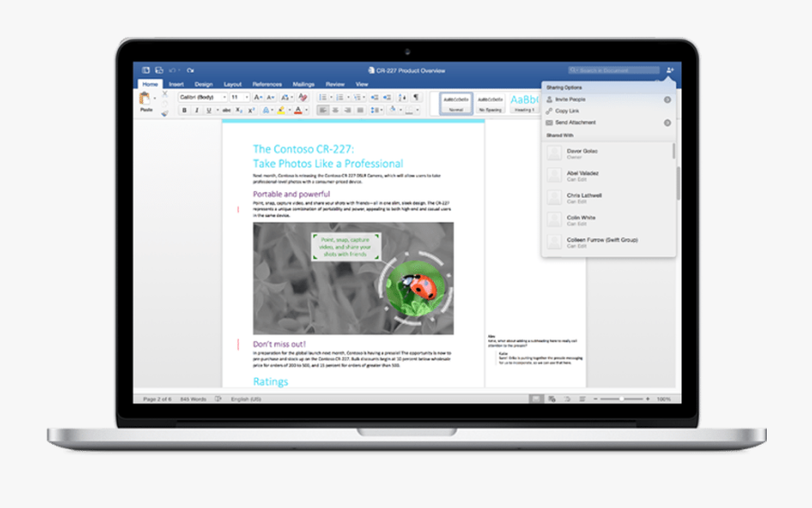Image resolution: width=812 pixels, height=508 pixels.
Task: Switch to Draft view icon in status bar
Action: pyautogui.click(x=582, y=399)
